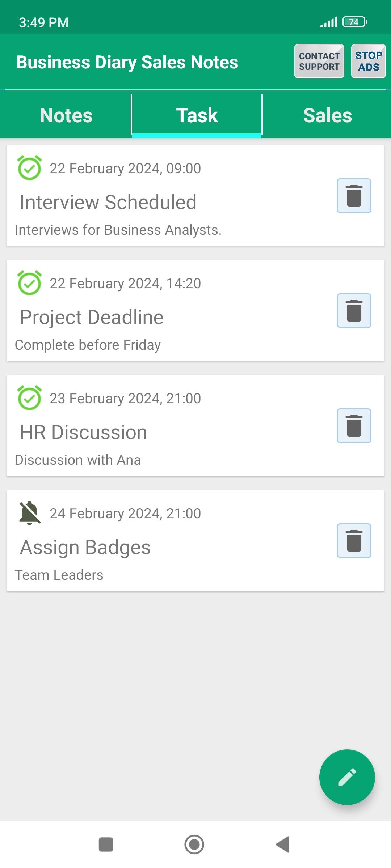Toggle alarm on HR Discussion task
391x868 pixels.
point(30,398)
